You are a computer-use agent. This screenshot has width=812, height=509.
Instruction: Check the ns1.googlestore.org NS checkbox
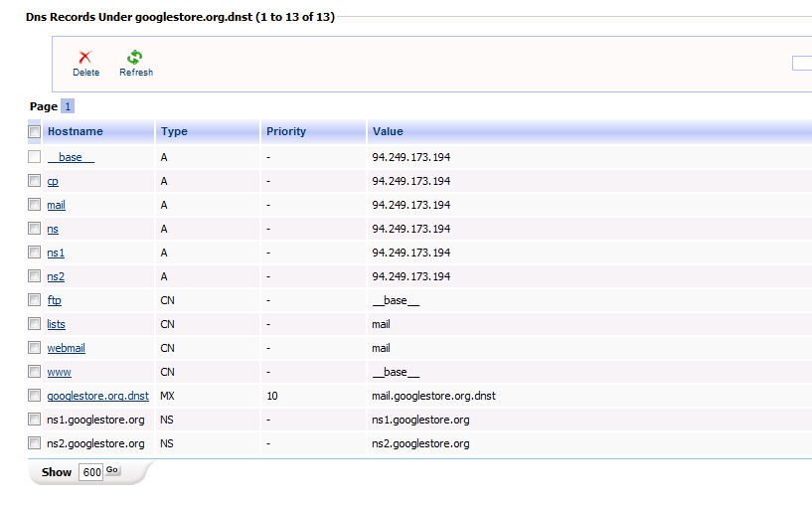click(34, 419)
